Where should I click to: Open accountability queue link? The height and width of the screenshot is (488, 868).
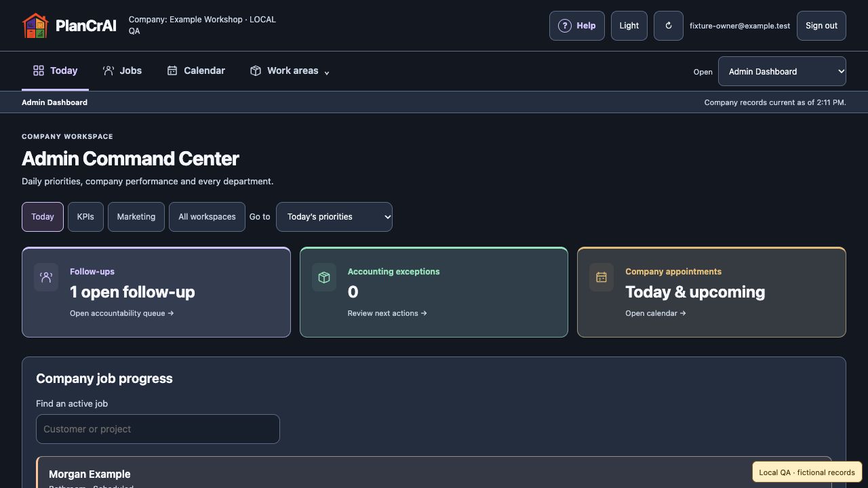tap(122, 313)
